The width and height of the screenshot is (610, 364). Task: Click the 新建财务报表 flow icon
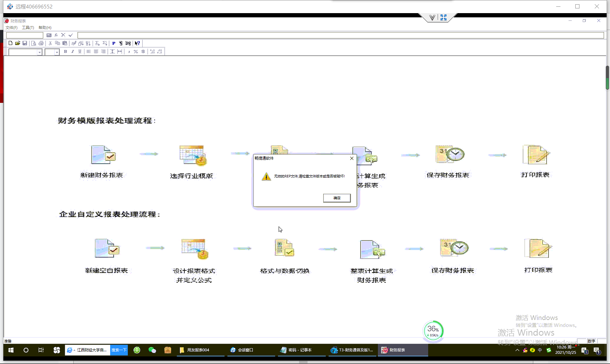[x=103, y=154]
